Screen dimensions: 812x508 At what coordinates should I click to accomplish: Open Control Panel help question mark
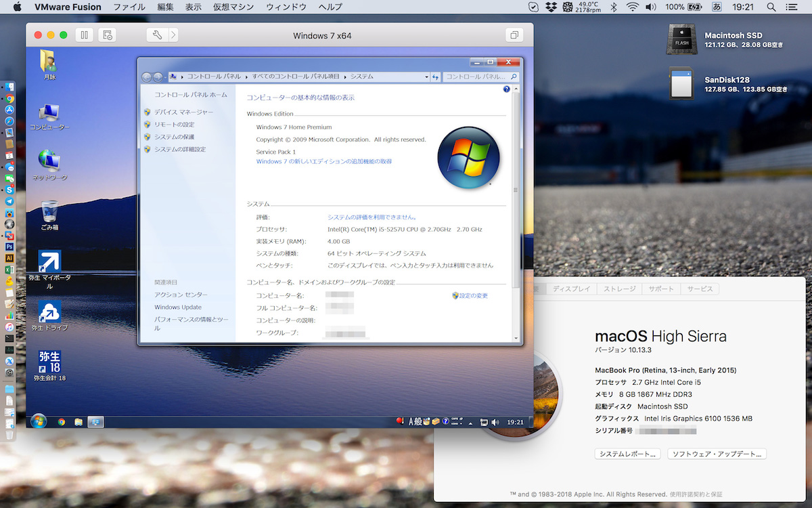506,89
